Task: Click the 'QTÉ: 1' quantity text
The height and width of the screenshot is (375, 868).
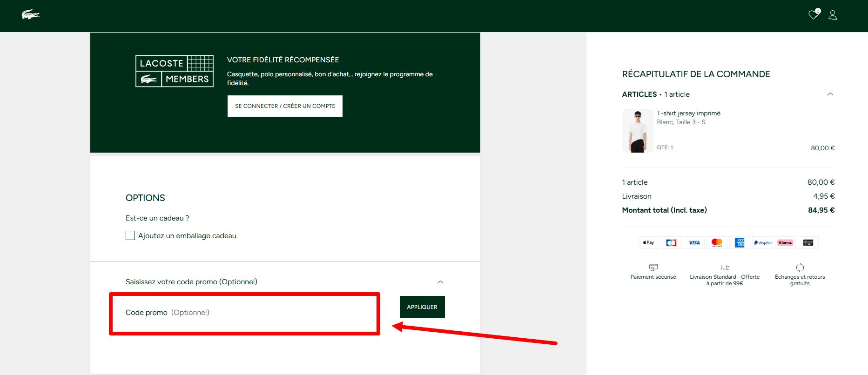Action: tap(665, 147)
